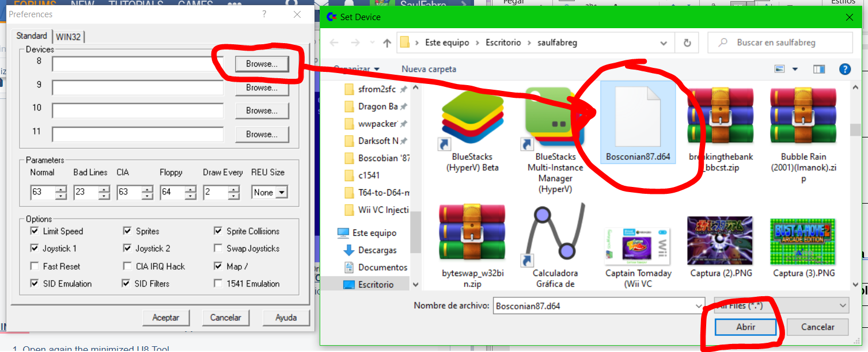This screenshot has width=868, height=352.
Task: Refresh the folder view
Action: (687, 43)
